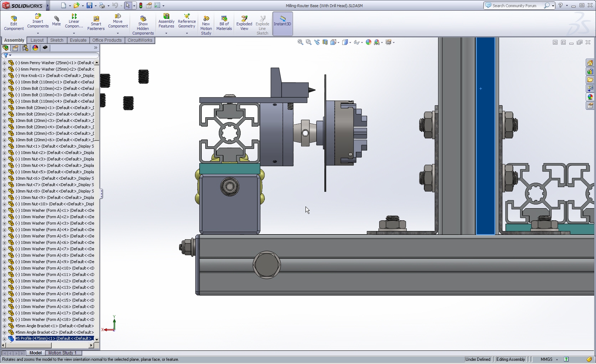Open Bill of Materials tool
The height and width of the screenshot is (364, 596).
pos(224,23)
